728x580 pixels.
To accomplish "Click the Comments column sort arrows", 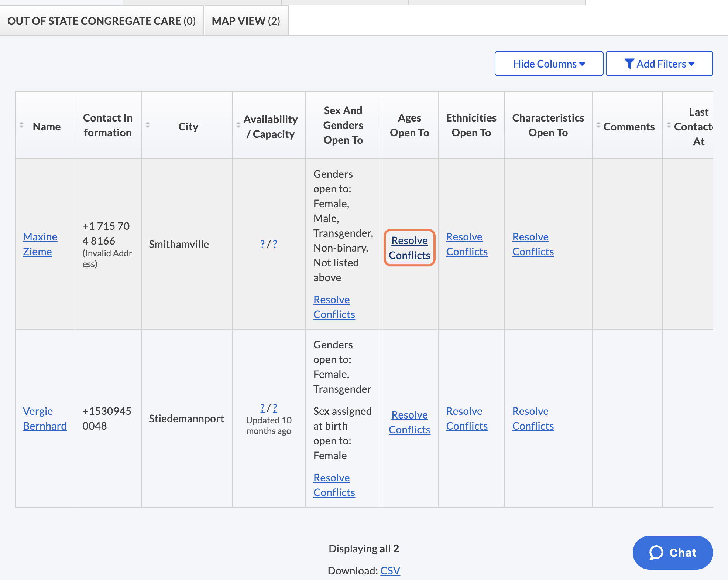I will (598, 125).
